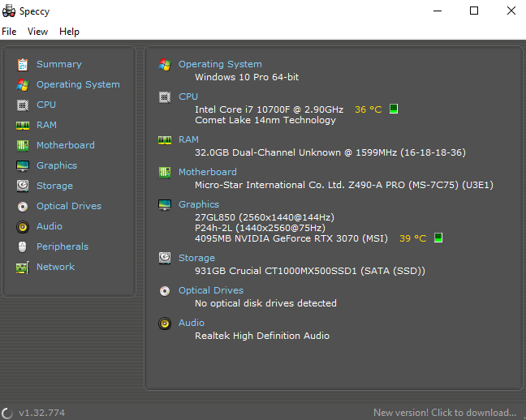Click the Speccy app icon in title bar
Screen dimensions: 526x420
[9, 11]
